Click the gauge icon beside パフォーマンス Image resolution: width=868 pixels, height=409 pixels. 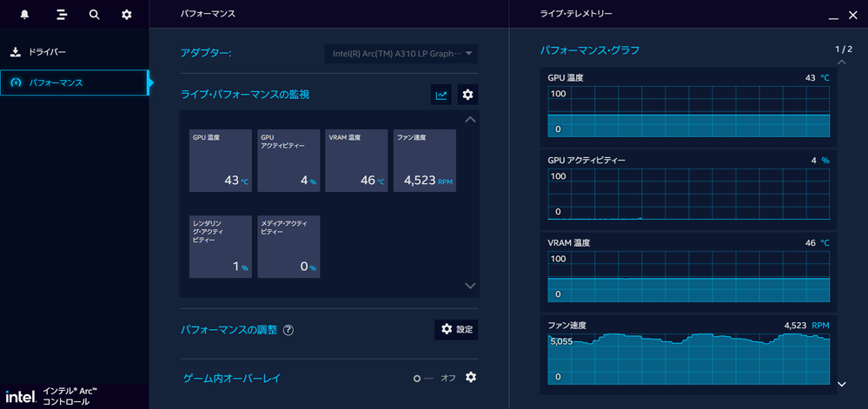coord(16,83)
